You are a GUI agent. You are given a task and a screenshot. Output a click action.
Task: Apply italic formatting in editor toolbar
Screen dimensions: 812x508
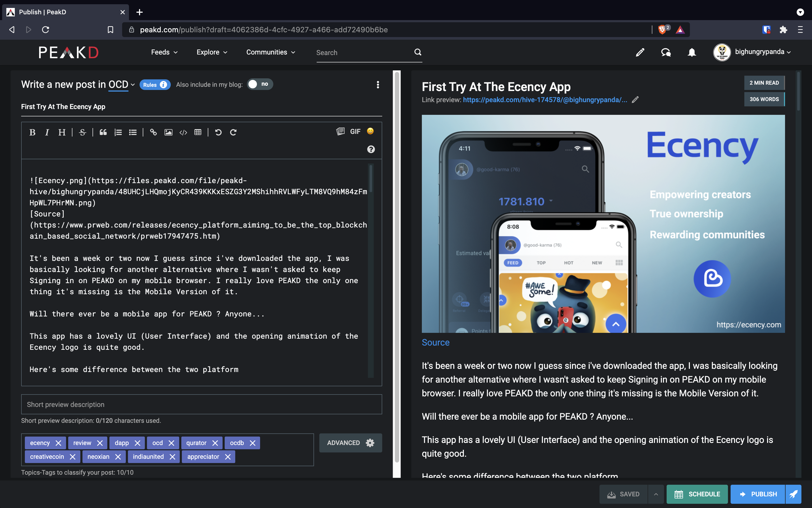tap(47, 132)
